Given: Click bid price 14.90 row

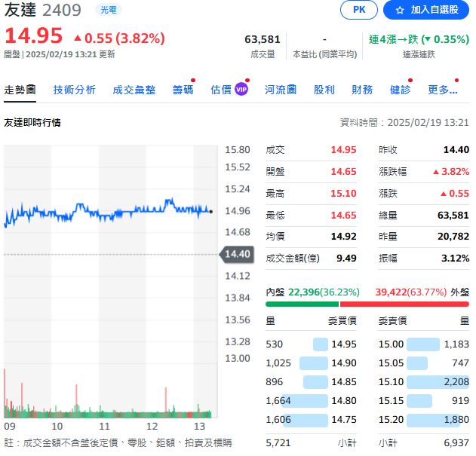Looking at the screenshot, I should tap(311, 363).
